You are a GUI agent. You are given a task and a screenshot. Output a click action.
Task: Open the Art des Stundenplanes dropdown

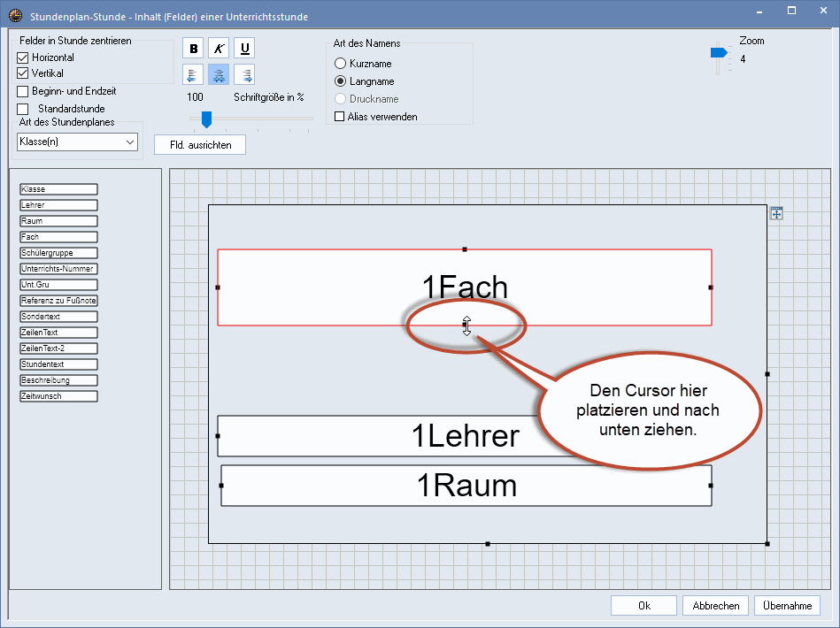[x=77, y=142]
